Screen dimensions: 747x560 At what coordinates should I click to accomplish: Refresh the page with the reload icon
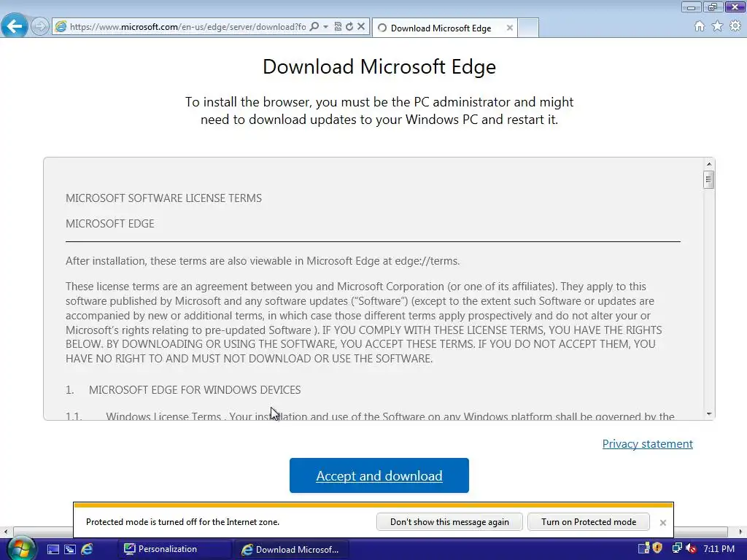(x=349, y=27)
